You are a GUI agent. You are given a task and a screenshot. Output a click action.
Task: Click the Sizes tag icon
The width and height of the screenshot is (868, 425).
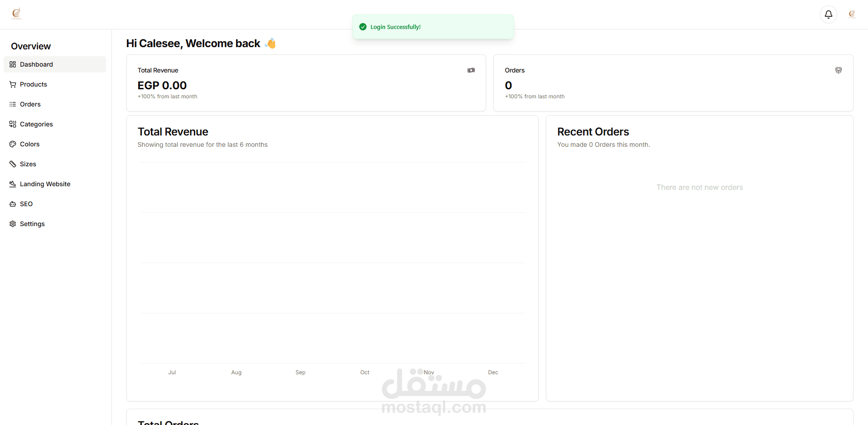coord(13,164)
